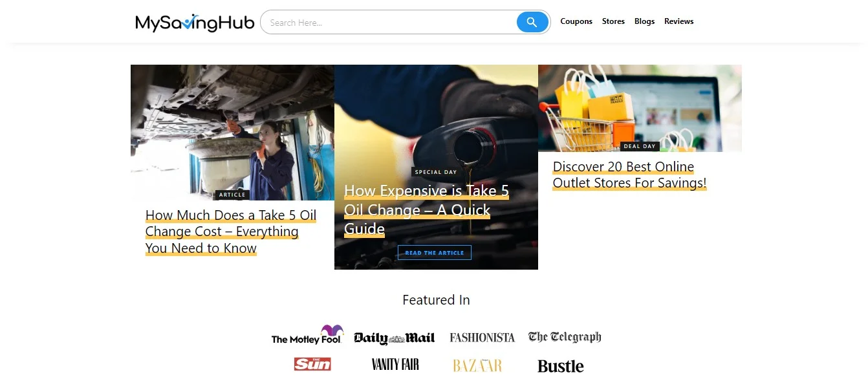This screenshot has height=388, width=868.
Task: Open the Stores menu item
Action: click(x=613, y=21)
